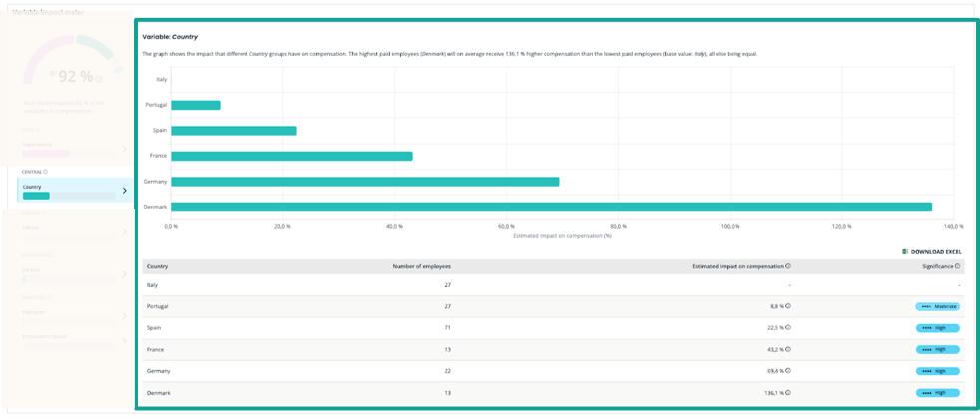Click info icon next to Estimated impact header
The width and height of the screenshot is (980, 418).
(788, 266)
